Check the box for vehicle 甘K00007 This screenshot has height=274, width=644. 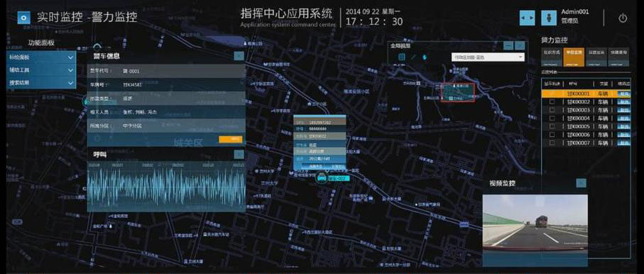[x=552, y=143]
